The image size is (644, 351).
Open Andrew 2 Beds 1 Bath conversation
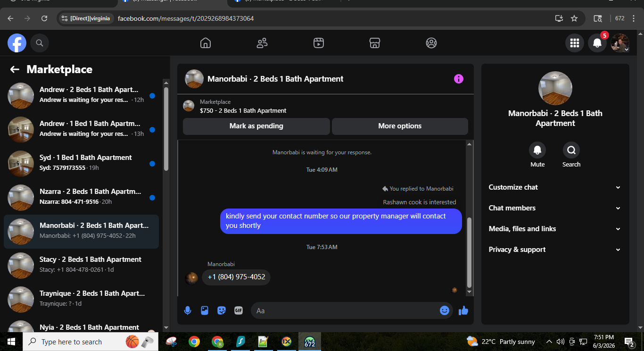[x=81, y=96]
